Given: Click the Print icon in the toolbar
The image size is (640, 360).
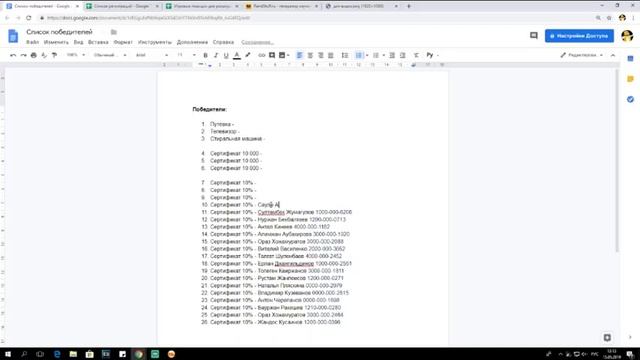Looking at the screenshot, I should 33,55.
